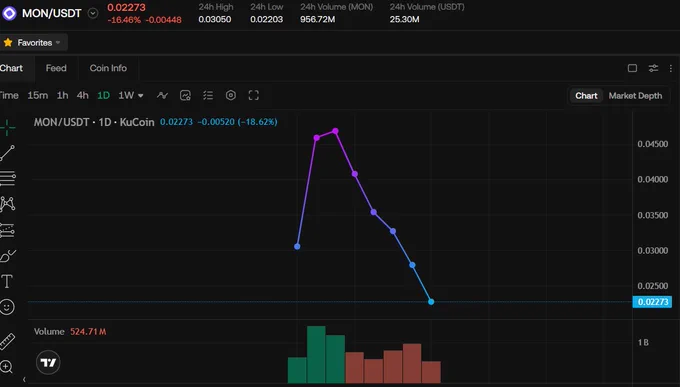Open the chart settings hexagon icon
Viewport: 680px width, 387px height.
(x=231, y=95)
